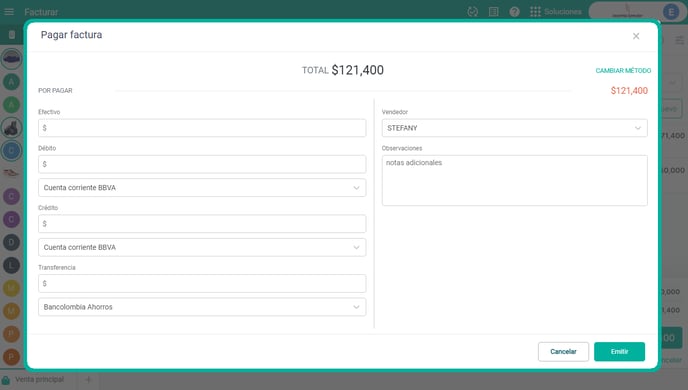The image size is (688, 390).
Task: Focus the Débito amount field
Action: click(202, 164)
